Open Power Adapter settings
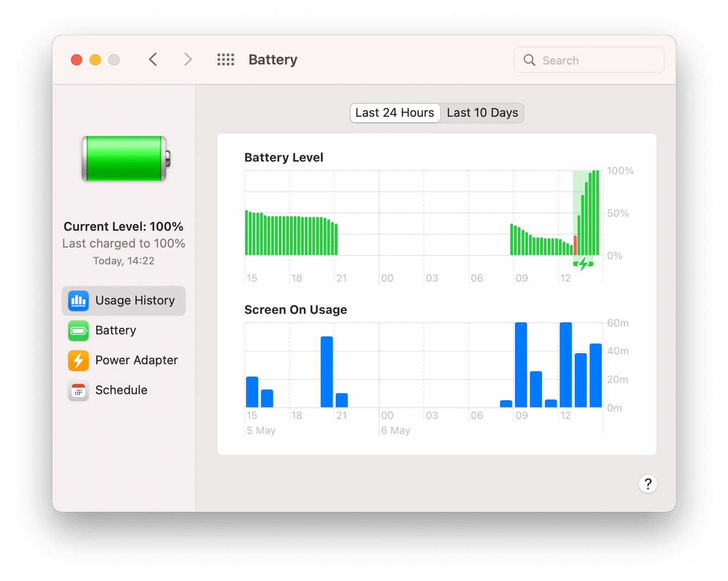 (136, 360)
